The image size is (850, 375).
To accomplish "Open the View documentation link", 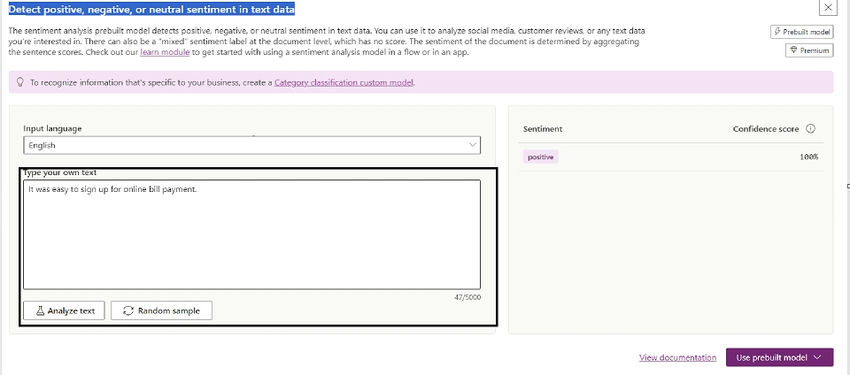I will [678, 358].
